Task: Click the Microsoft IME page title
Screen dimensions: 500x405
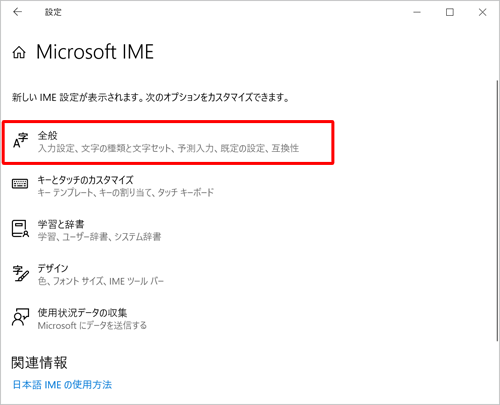Action: point(95,52)
